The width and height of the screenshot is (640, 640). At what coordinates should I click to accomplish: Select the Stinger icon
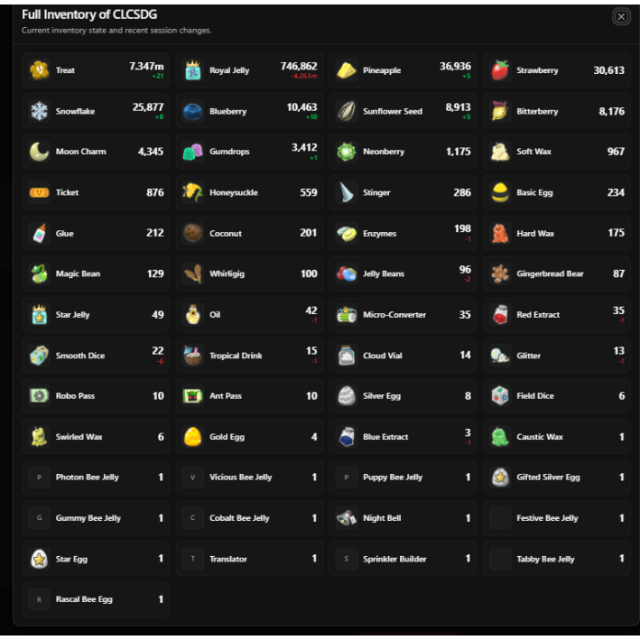point(347,192)
